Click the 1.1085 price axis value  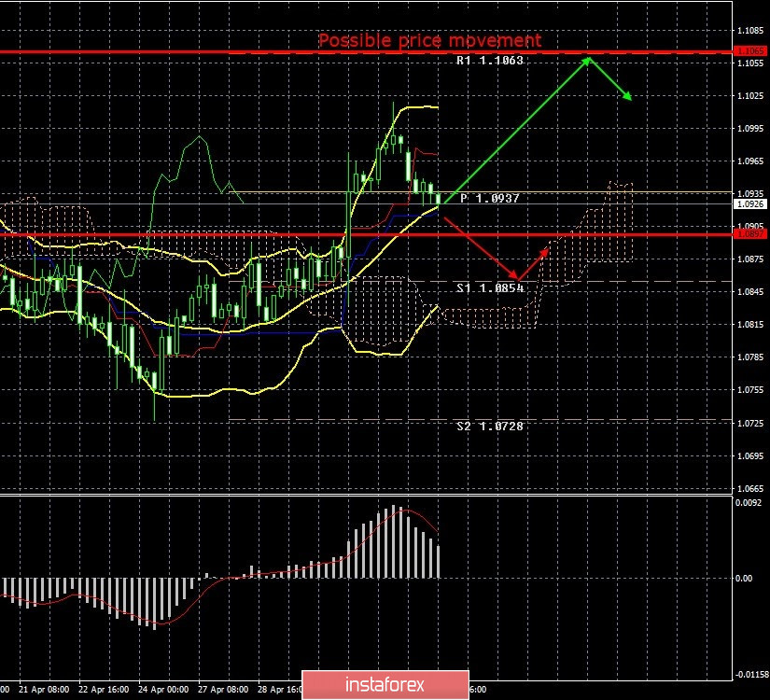pos(750,31)
